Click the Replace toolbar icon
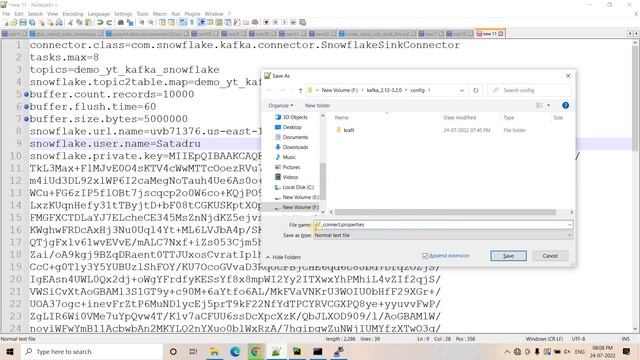640x360 pixels. 130,22
